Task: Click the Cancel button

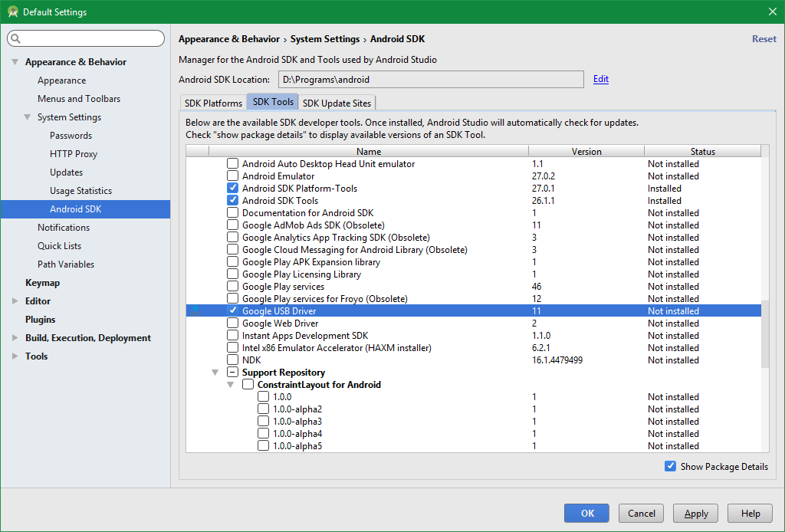Action: click(x=642, y=513)
